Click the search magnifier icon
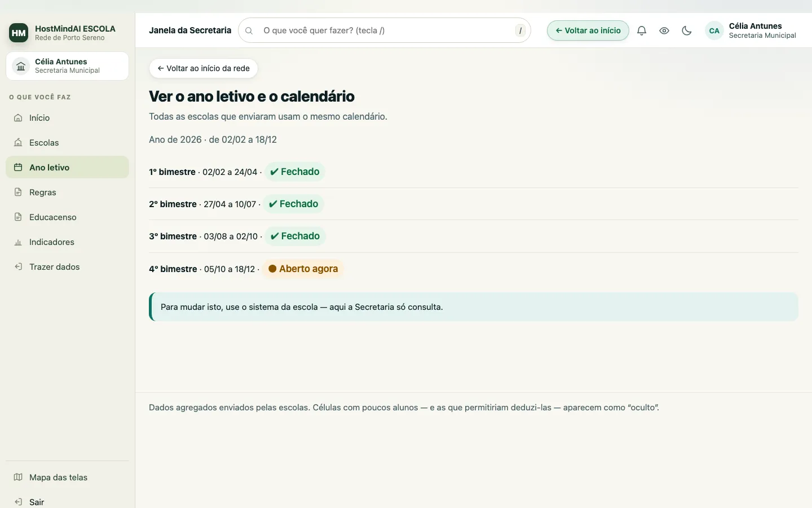The height and width of the screenshot is (508, 812). tap(249, 30)
